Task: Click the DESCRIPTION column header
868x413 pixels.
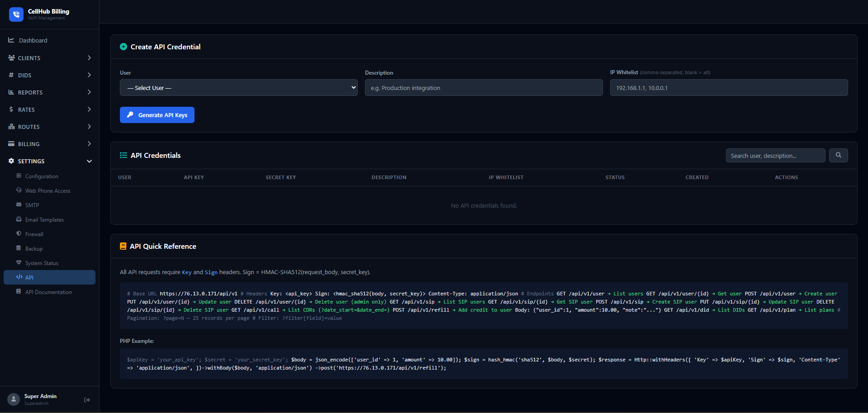Action: pyautogui.click(x=389, y=177)
